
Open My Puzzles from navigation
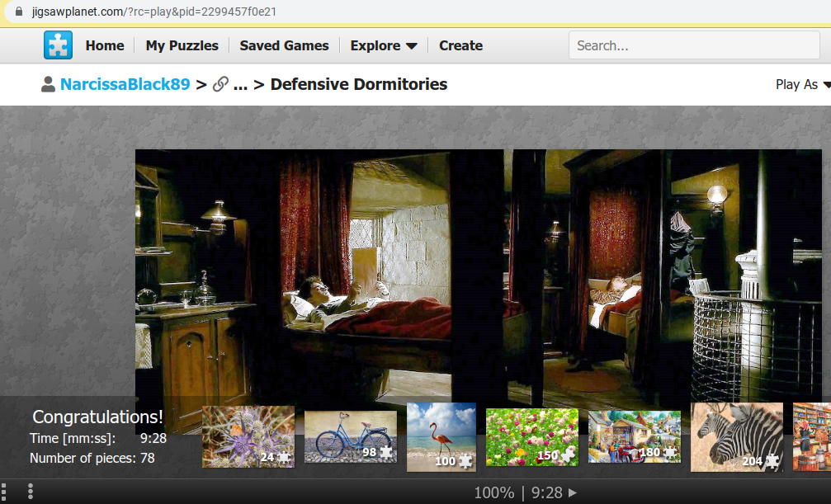click(x=182, y=45)
